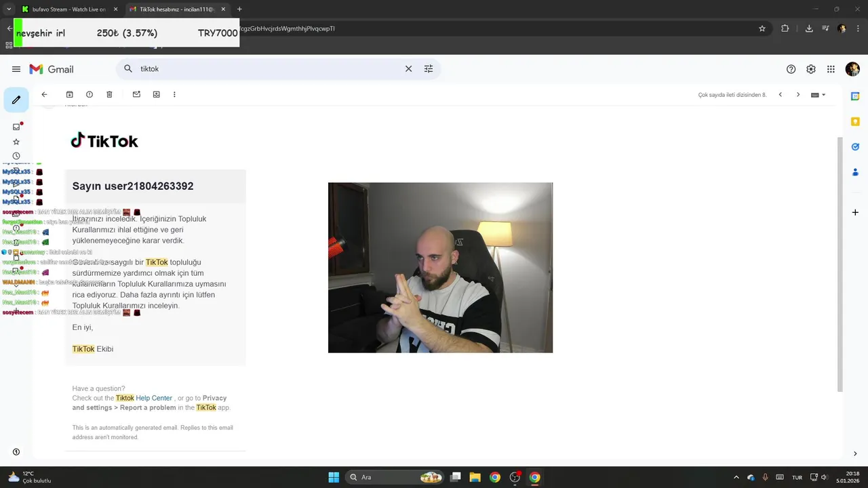Open Gmail Settings gear

811,69
